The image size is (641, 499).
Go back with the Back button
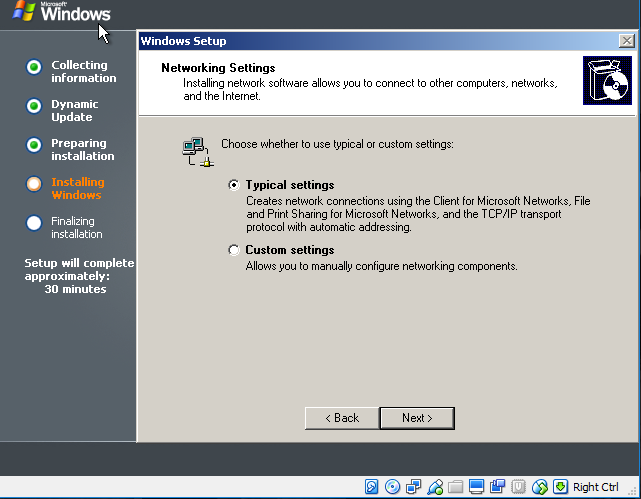click(342, 418)
